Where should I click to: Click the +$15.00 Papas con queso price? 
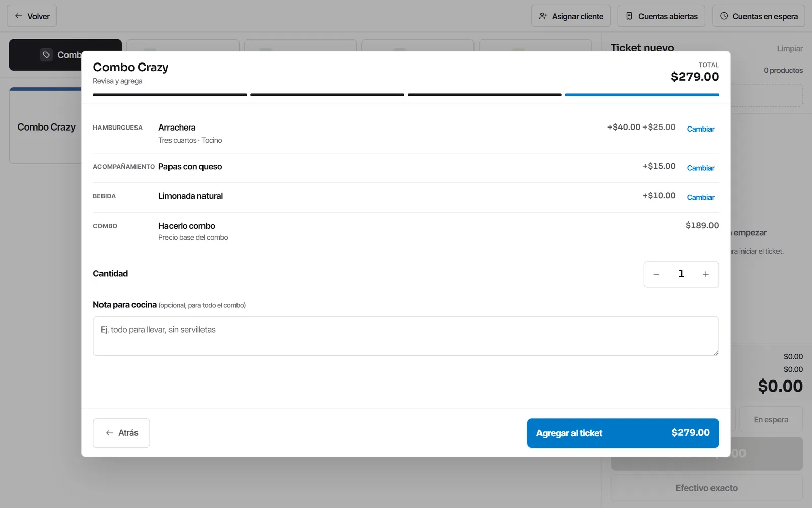pyautogui.click(x=659, y=166)
